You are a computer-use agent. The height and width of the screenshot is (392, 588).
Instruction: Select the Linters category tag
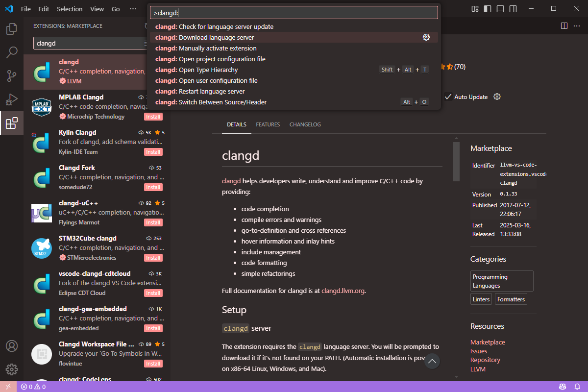tap(481, 299)
